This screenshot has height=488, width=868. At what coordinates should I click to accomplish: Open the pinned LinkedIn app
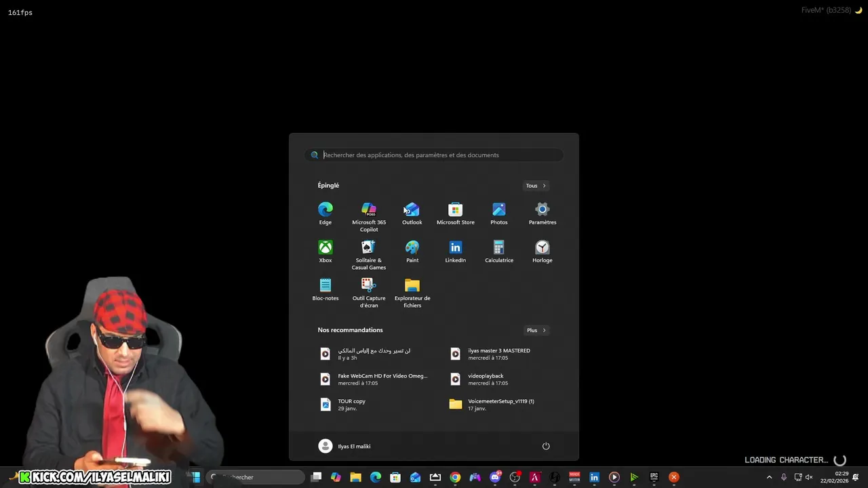tap(456, 251)
